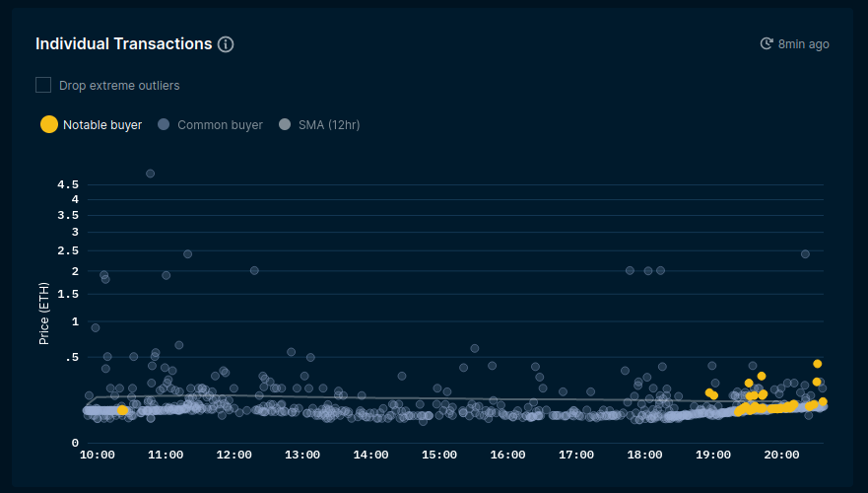Click the 'Drop extreme outliers' label
The height and width of the screenshot is (493, 868).
coord(119,86)
